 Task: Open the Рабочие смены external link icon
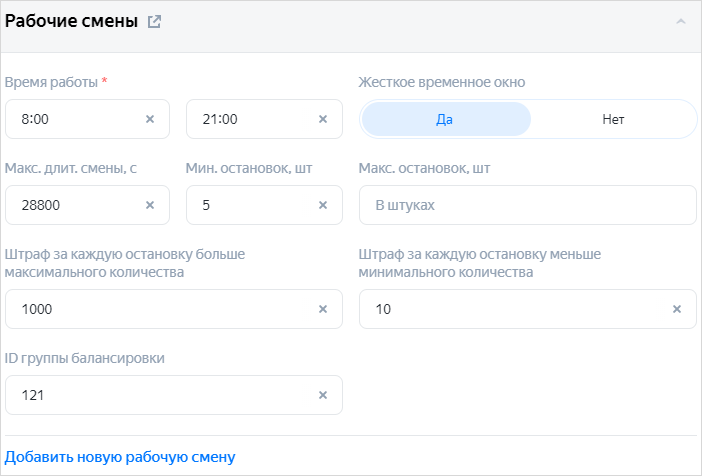point(154,22)
